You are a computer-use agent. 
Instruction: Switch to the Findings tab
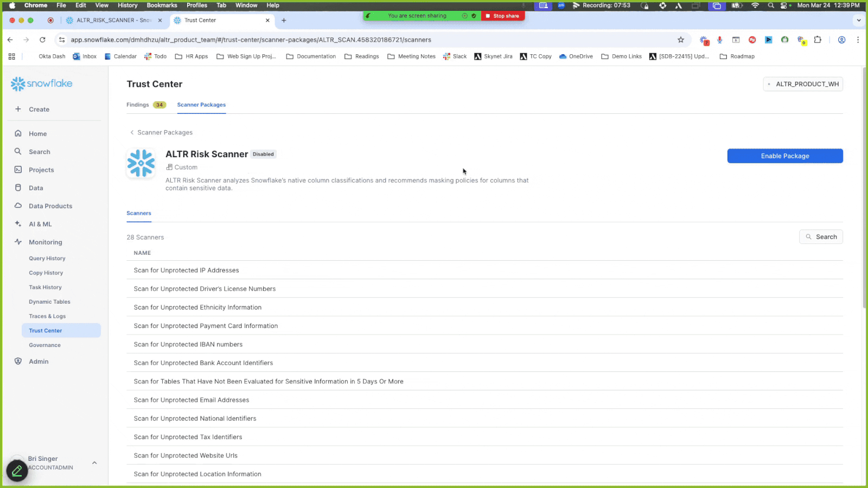[138, 105]
